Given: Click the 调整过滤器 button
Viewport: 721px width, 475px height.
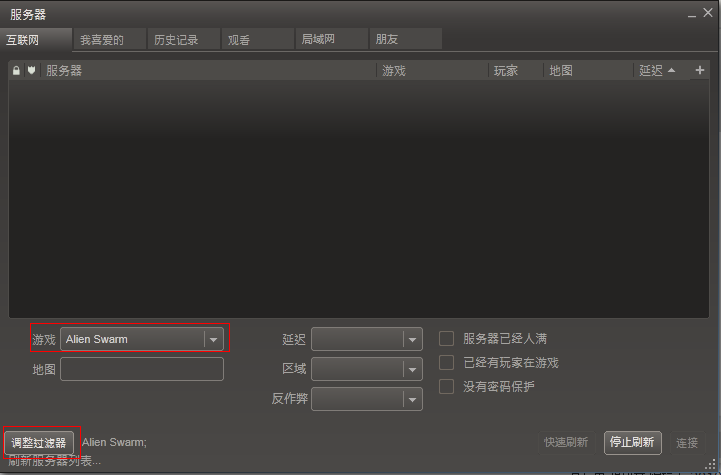Looking at the screenshot, I should (39, 443).
